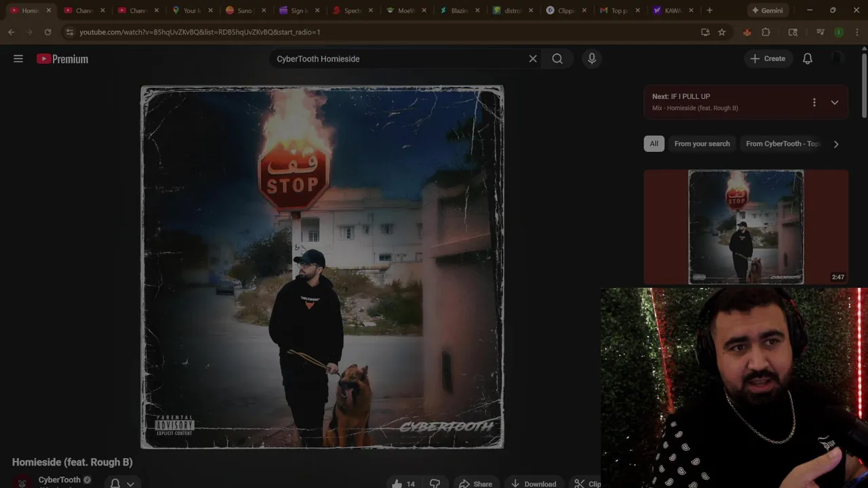
Task: Click the Next: IF I PULL UP text
Action: 681,96
